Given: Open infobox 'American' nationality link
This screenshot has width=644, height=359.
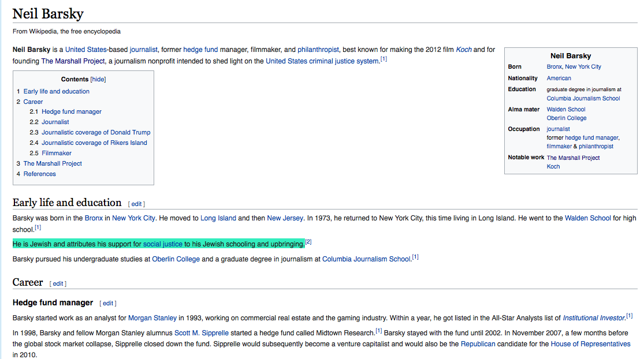Looking at the screenshot, I should click(559, 78).
